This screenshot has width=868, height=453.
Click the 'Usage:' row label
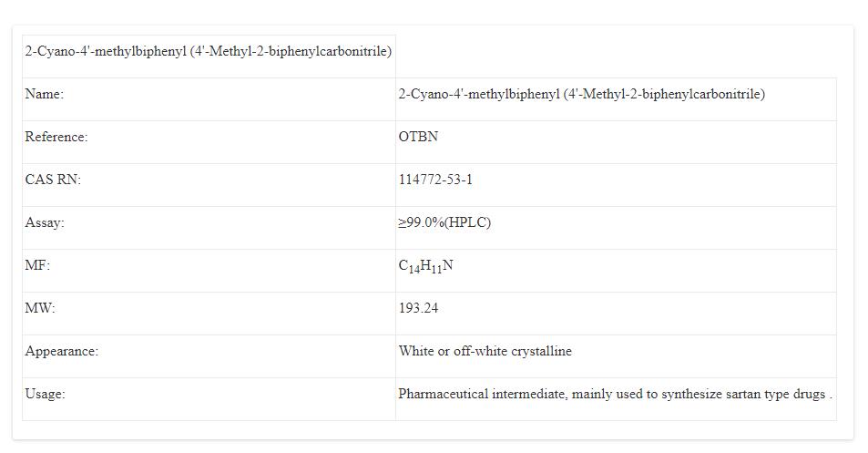45,394
